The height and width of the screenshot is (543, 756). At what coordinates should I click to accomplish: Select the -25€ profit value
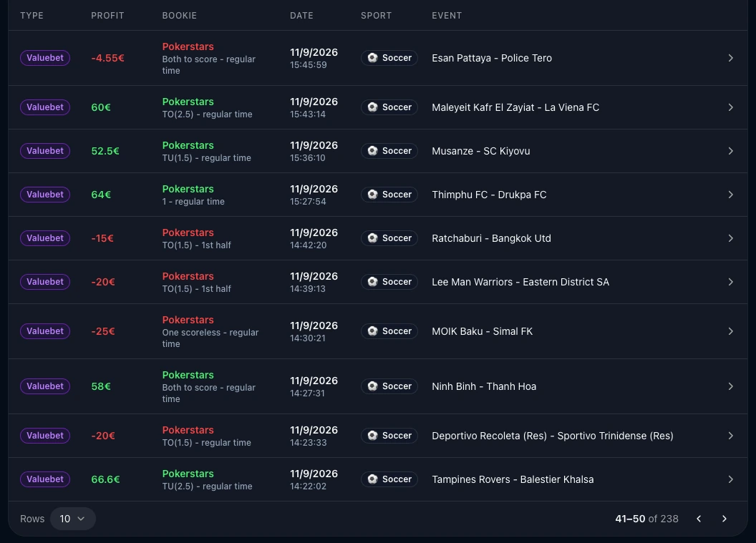pos(102,331)
